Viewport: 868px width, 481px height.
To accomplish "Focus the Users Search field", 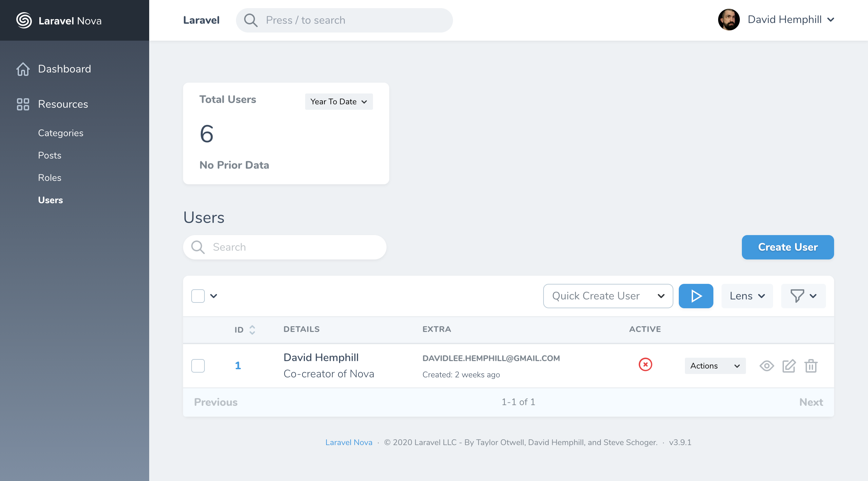I will (285, 247).
